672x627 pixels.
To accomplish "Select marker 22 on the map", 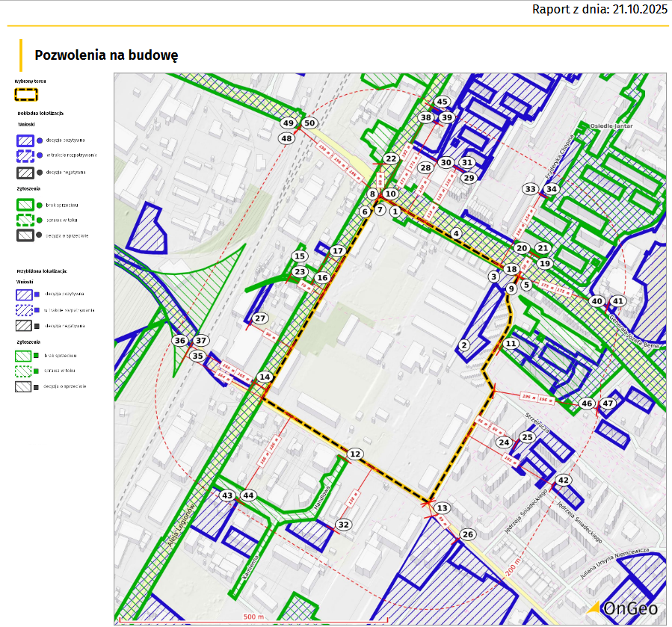I will (390, 158).
